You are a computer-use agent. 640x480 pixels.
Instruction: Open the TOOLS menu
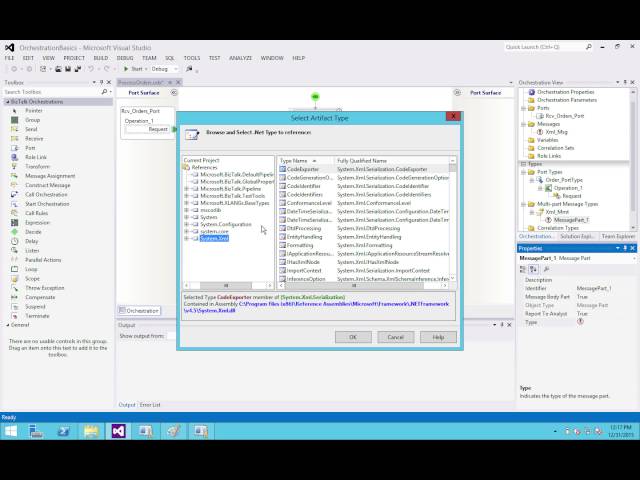(x=192, y=58)
